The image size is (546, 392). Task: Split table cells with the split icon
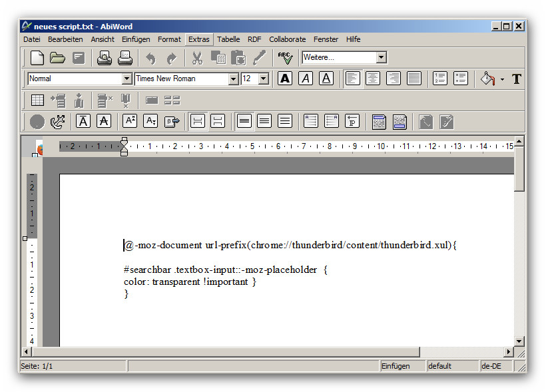(x=172, y=100)
